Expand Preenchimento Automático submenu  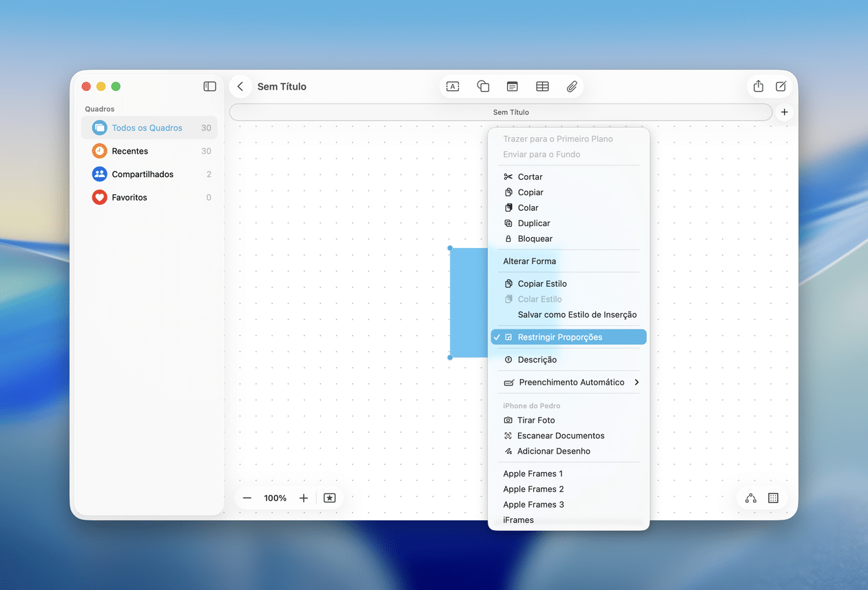(x=571, y=383)
